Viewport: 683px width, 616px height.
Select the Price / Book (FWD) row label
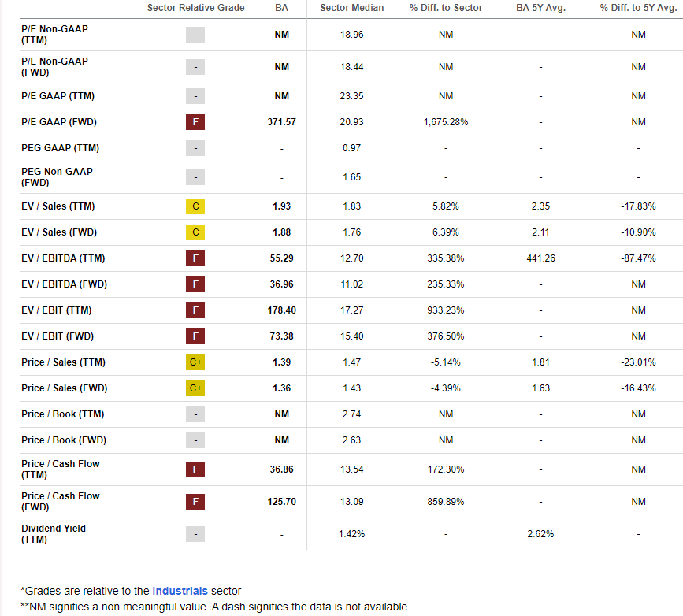[64, 440]
